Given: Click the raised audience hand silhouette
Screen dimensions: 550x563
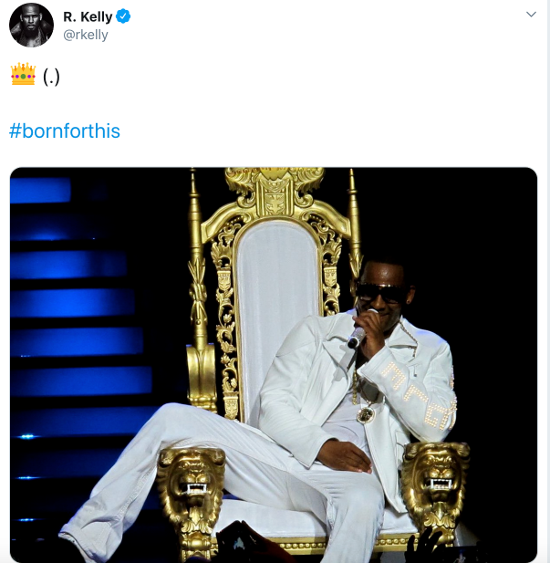Looking at the screenshot, I should point(425,544).
